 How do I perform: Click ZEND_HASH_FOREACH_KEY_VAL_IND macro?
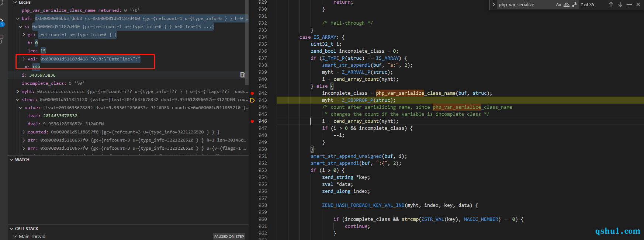(x=363, y=205)
